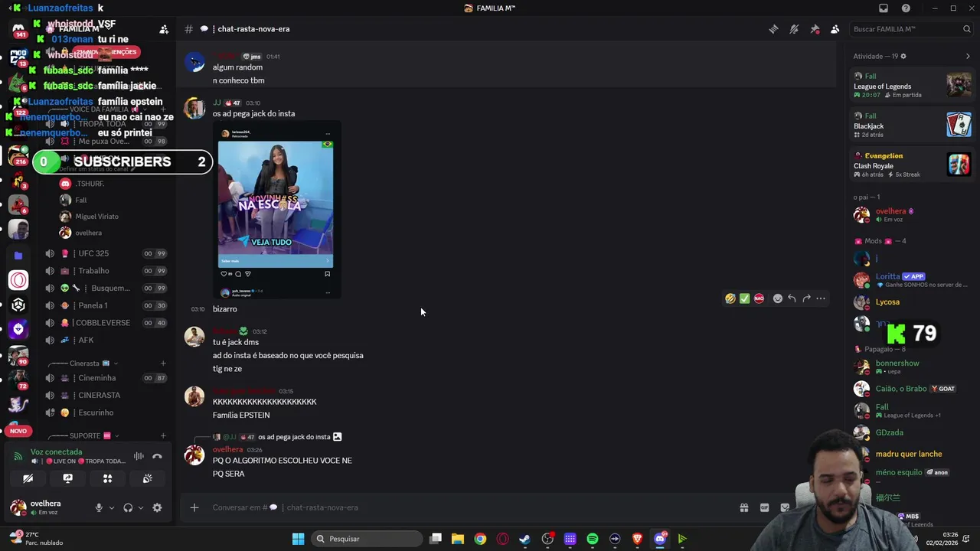Image resolution: width=980 pixels, height=551 pixels.
Task: Disconnect from voice with hang-up icon
Action: pyautogui.click(x=157, y=456)
